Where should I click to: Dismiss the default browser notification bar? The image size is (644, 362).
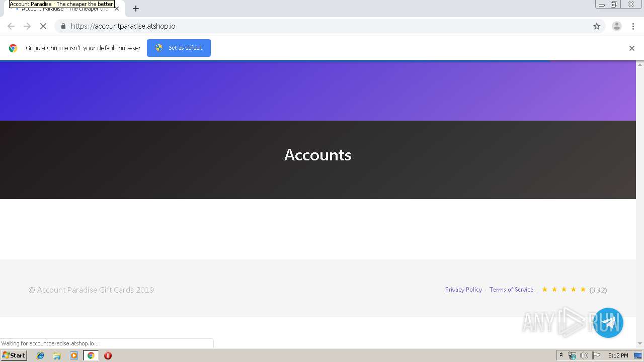(632, 48)
